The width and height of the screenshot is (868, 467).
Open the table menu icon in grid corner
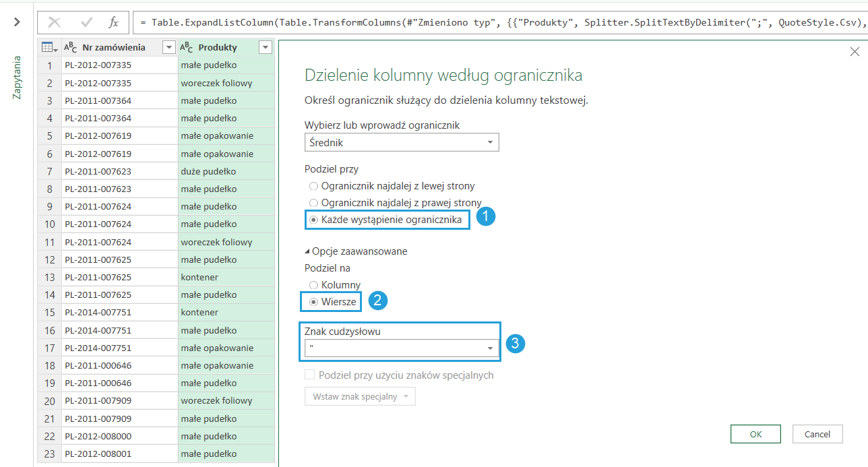[x=49, y=47]
